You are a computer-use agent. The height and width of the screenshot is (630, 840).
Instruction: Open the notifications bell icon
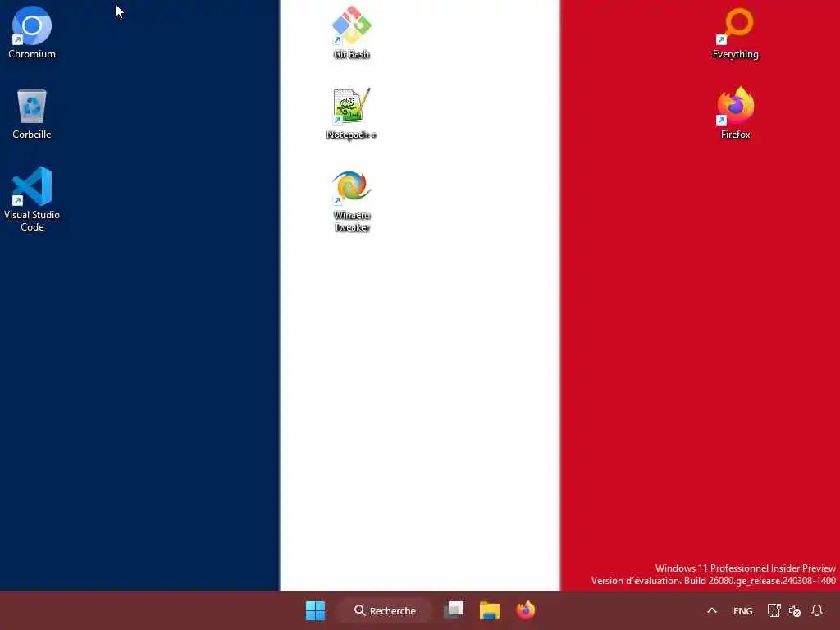(817, 610)
